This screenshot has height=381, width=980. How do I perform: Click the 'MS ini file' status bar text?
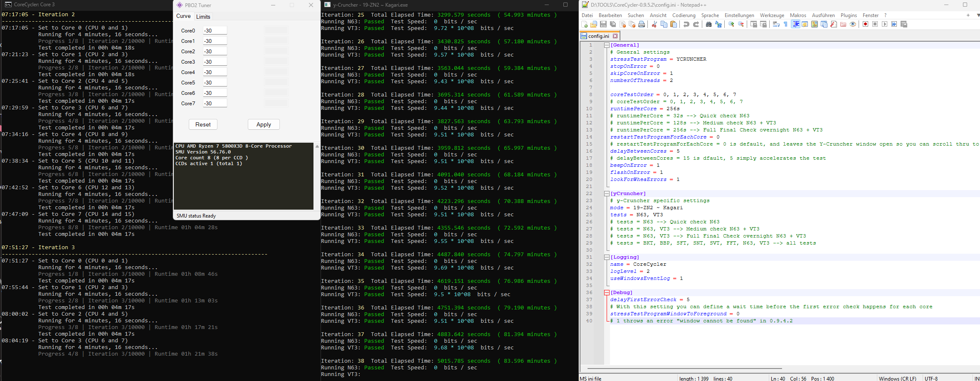(590, 378)
